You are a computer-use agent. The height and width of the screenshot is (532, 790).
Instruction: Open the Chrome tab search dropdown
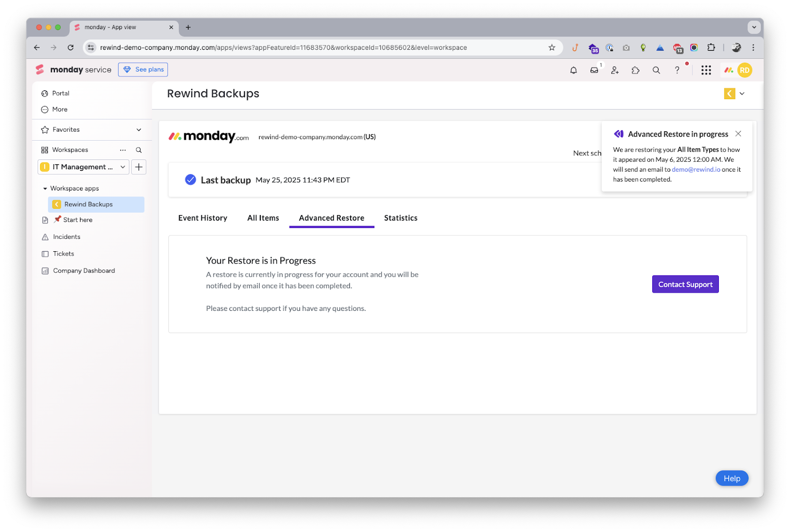coord(754,27)
